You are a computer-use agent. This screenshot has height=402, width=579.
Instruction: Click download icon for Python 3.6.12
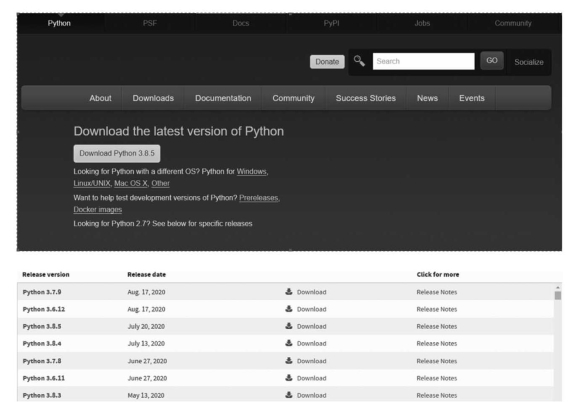289,309
